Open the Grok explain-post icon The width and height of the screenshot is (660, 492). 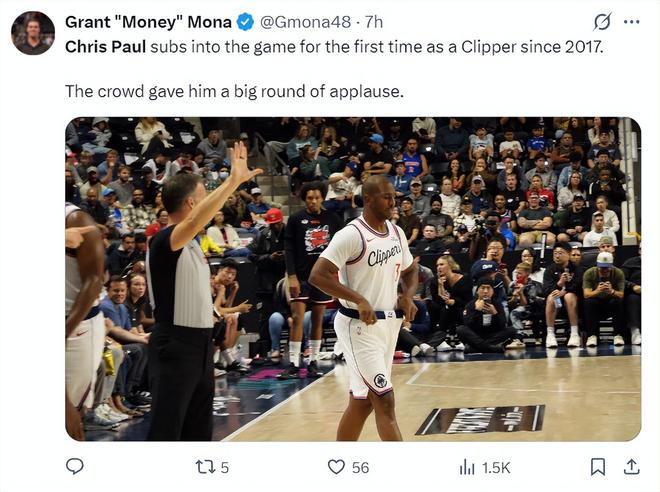pos(602,21)
